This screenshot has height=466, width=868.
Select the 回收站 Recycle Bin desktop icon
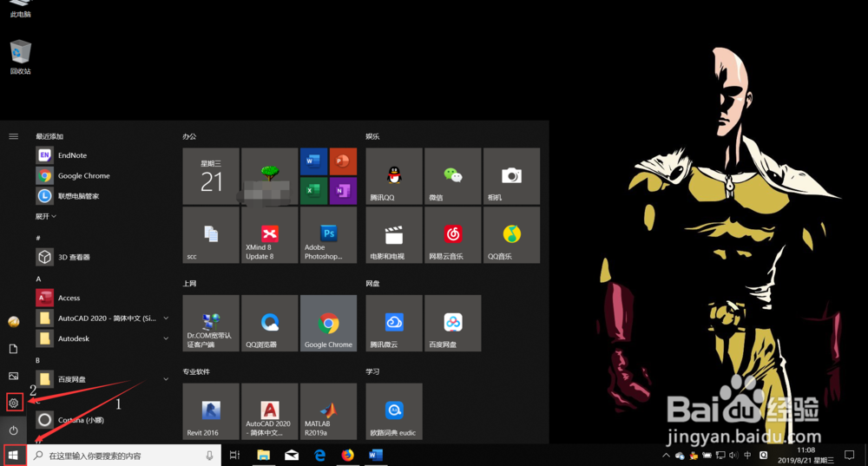pos(20,56)
